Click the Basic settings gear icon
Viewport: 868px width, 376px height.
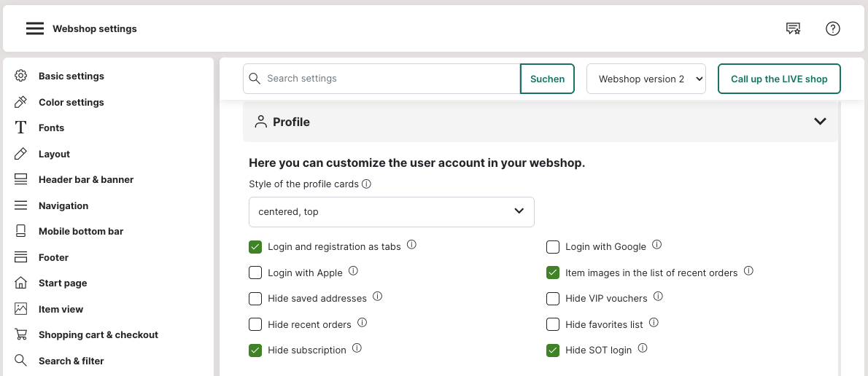21,76
